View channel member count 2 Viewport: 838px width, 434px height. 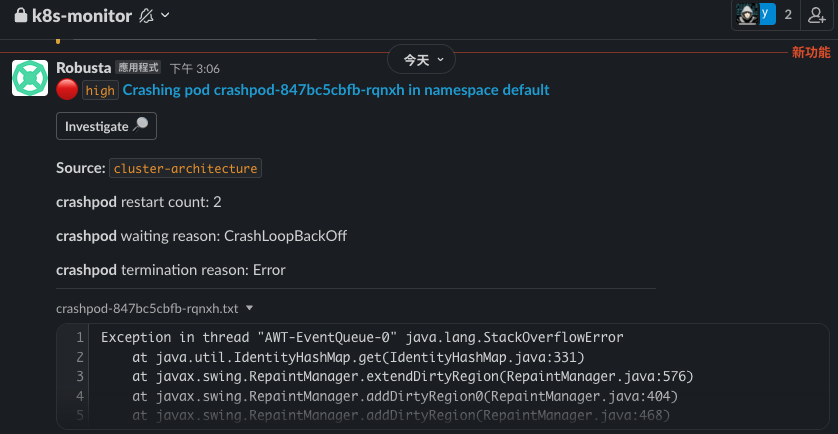pyautogui.click(x=788, y=15)
